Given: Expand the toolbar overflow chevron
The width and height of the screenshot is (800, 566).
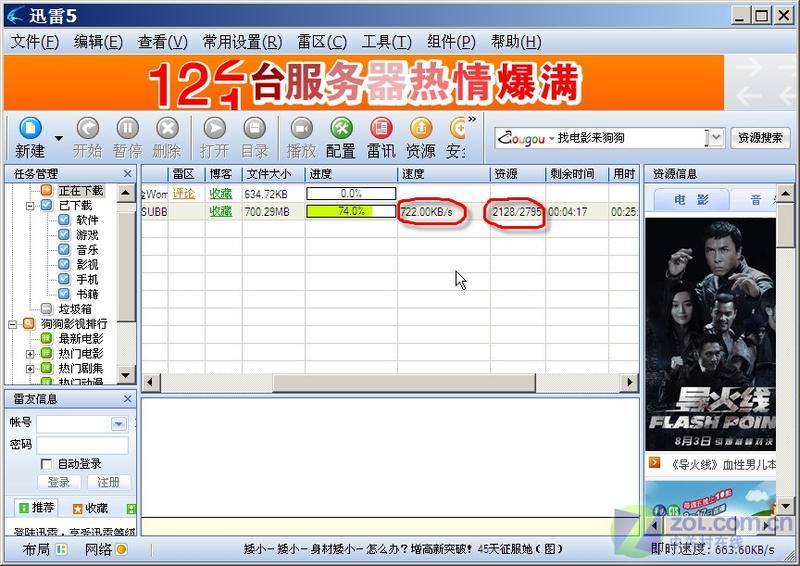Looking at the screenshot, I should click(x=472, y=119).
